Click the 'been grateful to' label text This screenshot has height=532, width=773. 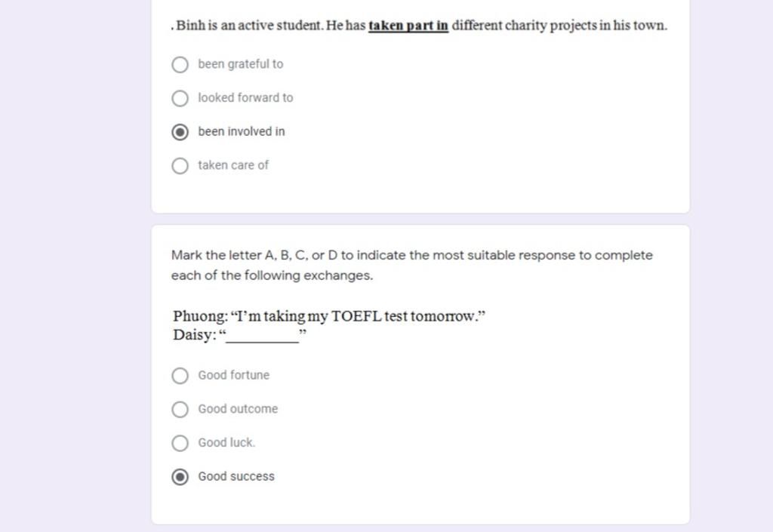(241, 65)
